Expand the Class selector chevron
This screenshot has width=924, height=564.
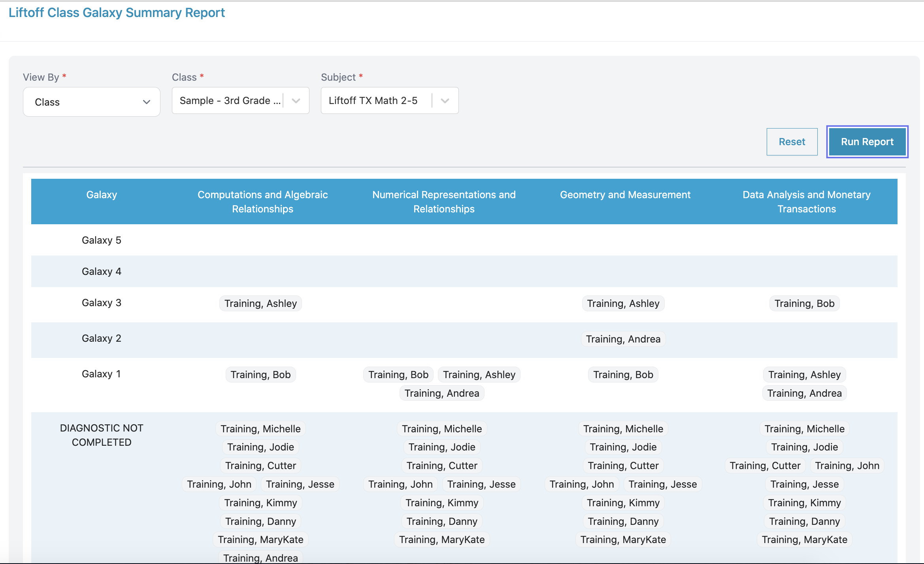[296, 101]
